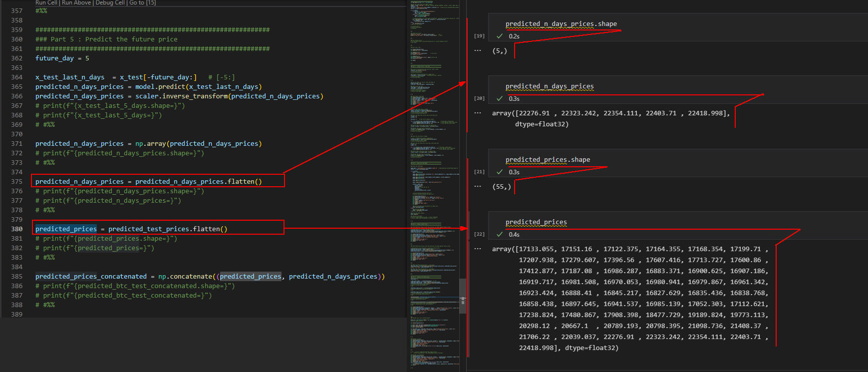Screen dimensions: 868x372
Task: Click commented print on line 367
Action: point(110,106)
